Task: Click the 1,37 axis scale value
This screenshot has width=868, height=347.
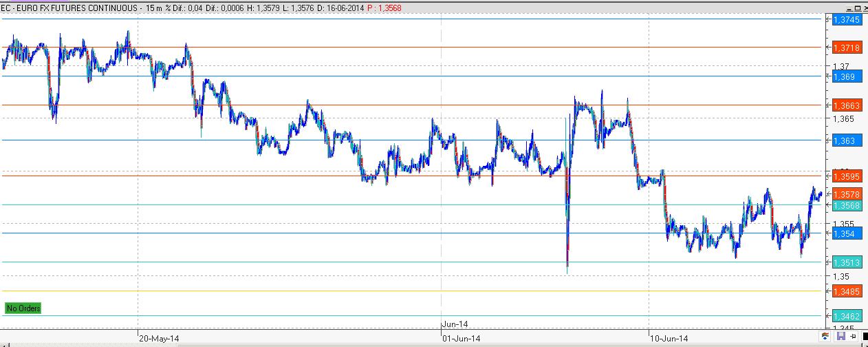Action: pyautogui.click(x=840, y=66)
